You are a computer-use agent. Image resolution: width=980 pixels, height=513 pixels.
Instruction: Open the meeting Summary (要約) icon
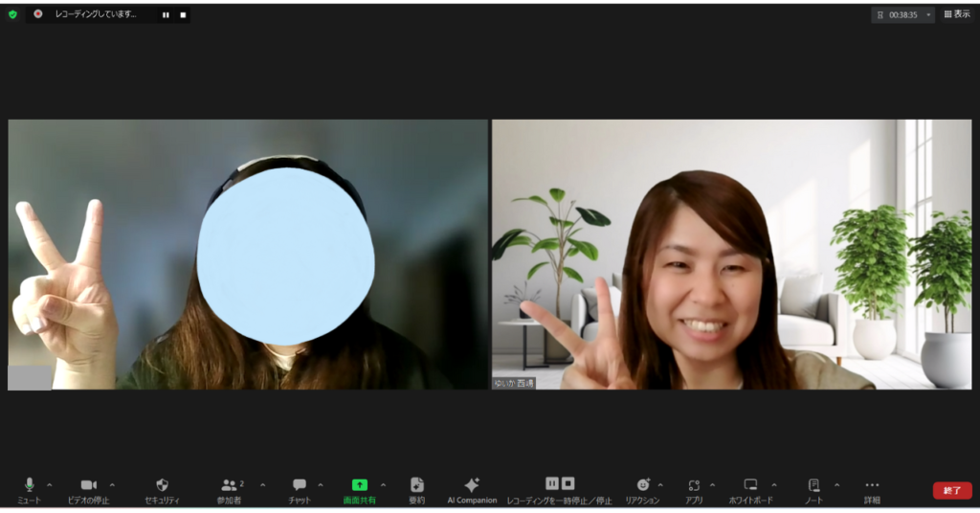click(416, 486)
